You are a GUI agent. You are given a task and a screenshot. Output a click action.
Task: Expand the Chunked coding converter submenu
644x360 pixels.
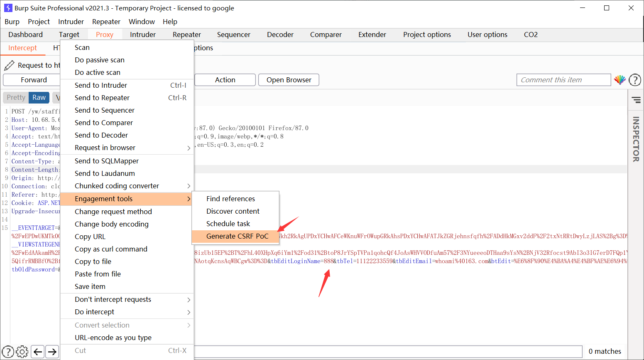tap(189, 186)
